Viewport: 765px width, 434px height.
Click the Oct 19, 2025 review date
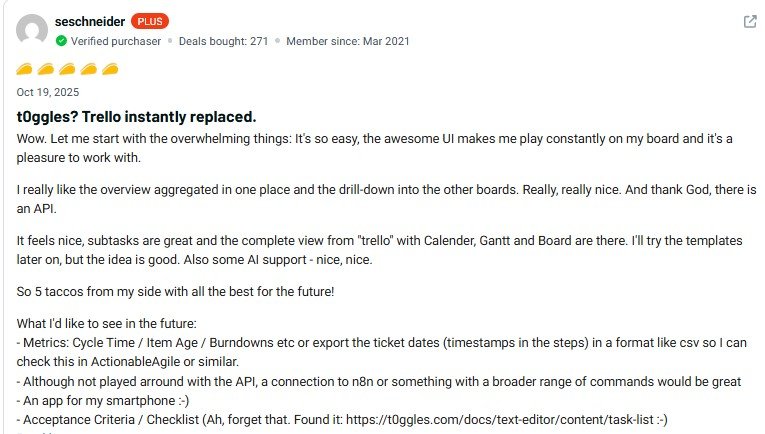pyautogui.click(x=48, y=92)
